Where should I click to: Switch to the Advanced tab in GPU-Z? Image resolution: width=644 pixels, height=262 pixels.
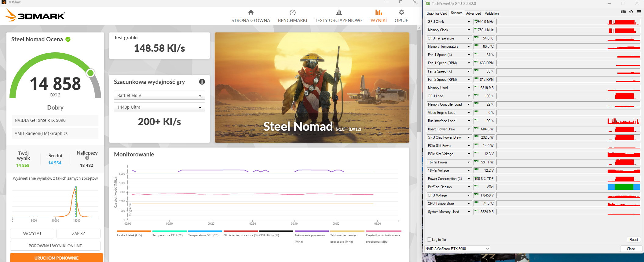(x=473, y=13)
